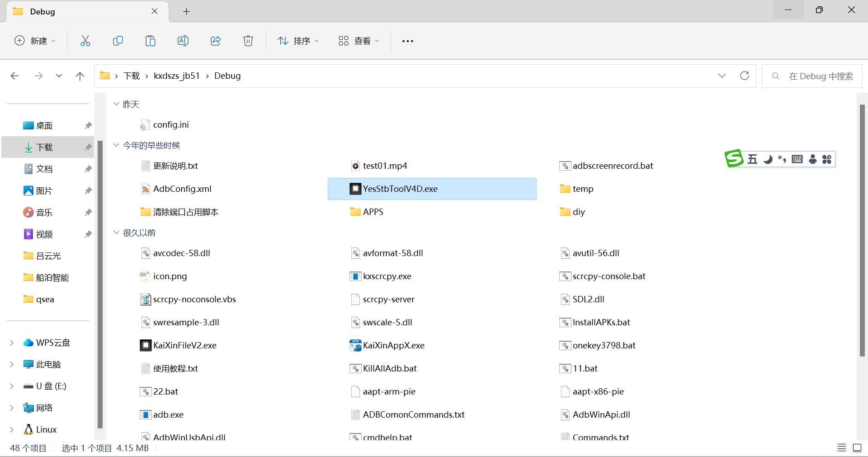Click the Rename icon in toolbar
Image resolution: width=868 pixels, height=457 pixels.
[183, 41]
